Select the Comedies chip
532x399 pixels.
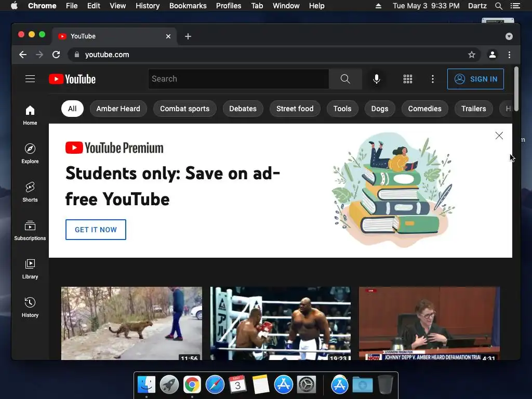point(424,109)
